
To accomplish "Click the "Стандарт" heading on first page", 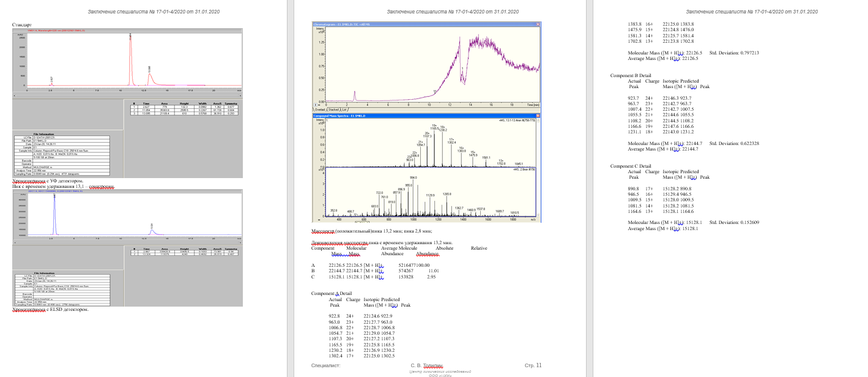I will click(x=22, y=24).
